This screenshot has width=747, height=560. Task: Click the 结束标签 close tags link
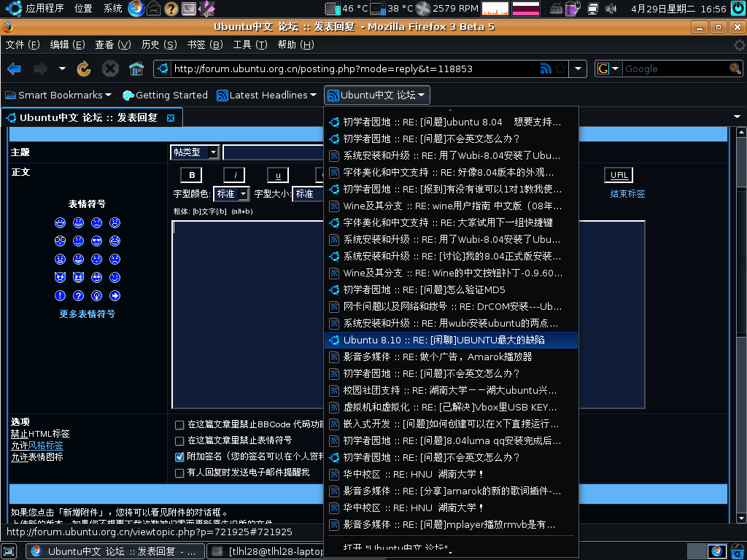627,194
